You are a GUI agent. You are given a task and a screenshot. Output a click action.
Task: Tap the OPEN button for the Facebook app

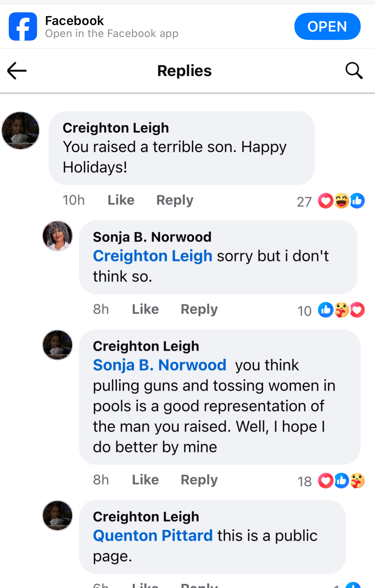coord(327,26)
